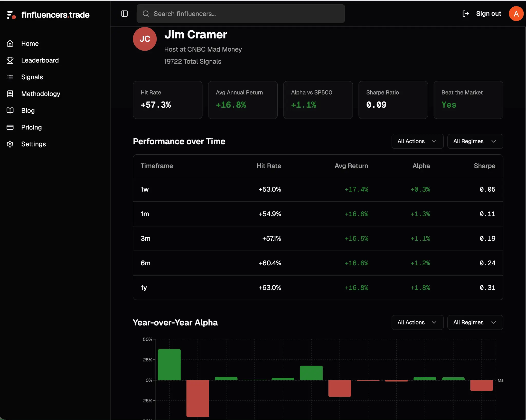Click the JC profile avatar

click(145, 39)
